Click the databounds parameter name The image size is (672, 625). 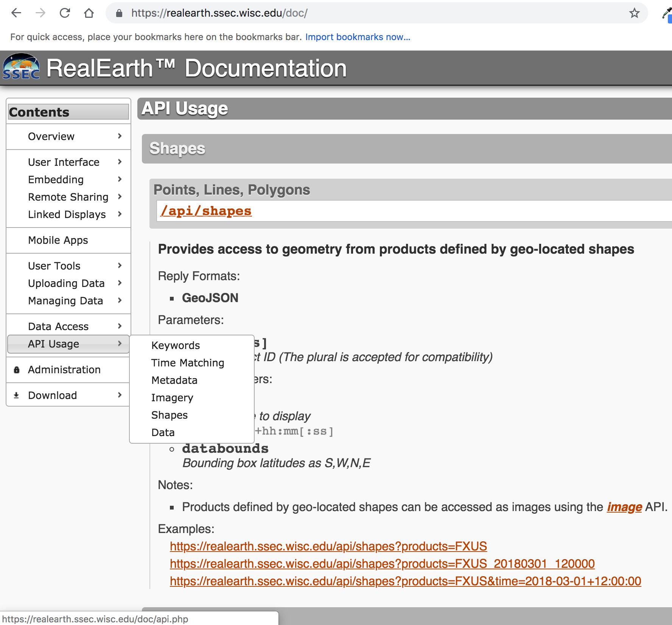(x=225, y=449)
